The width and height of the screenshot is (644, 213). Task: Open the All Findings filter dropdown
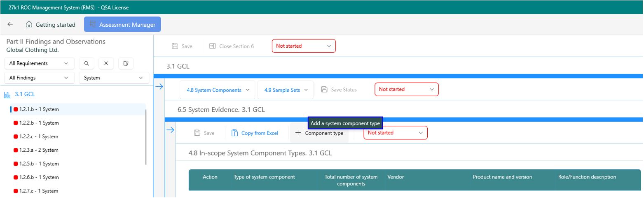[x=39, y=78]
